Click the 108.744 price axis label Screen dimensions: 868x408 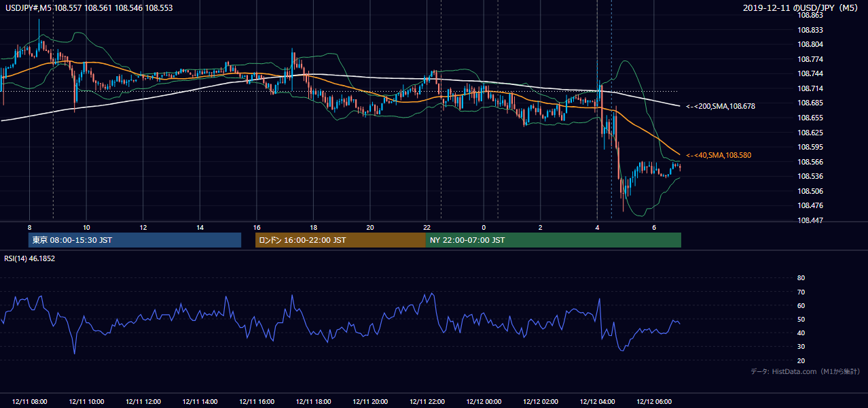click(x=811, y=74)
